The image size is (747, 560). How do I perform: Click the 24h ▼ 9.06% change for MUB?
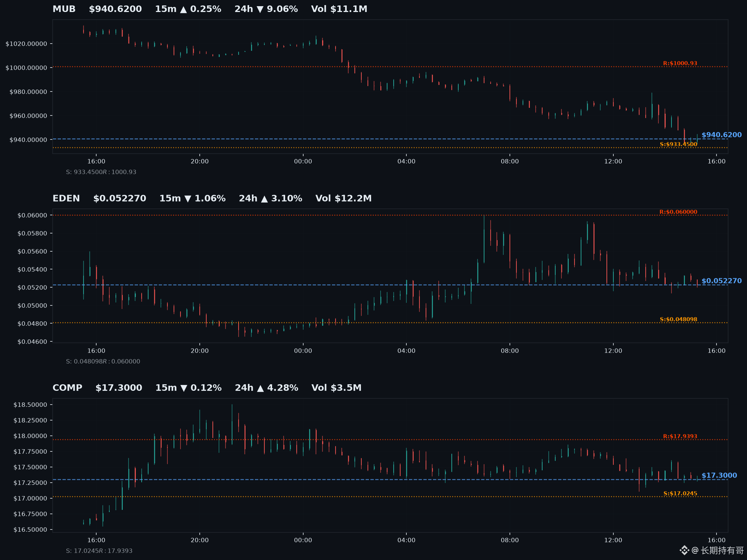[x=266, y=9]
